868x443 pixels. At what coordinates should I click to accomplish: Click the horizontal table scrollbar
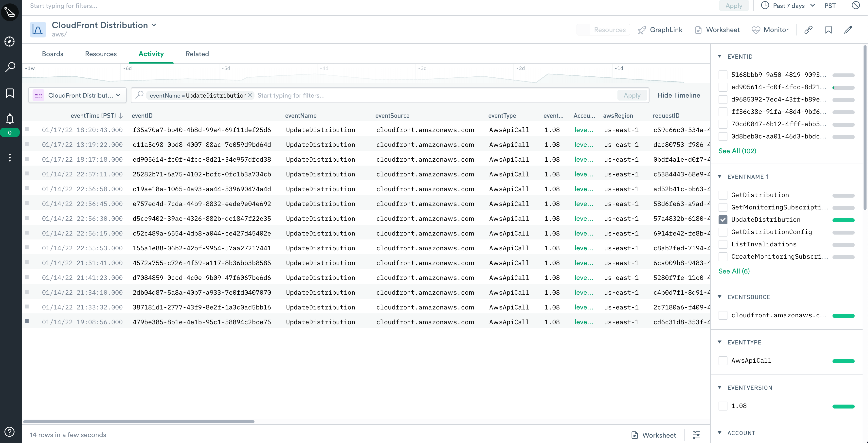(x=139, y=422)
